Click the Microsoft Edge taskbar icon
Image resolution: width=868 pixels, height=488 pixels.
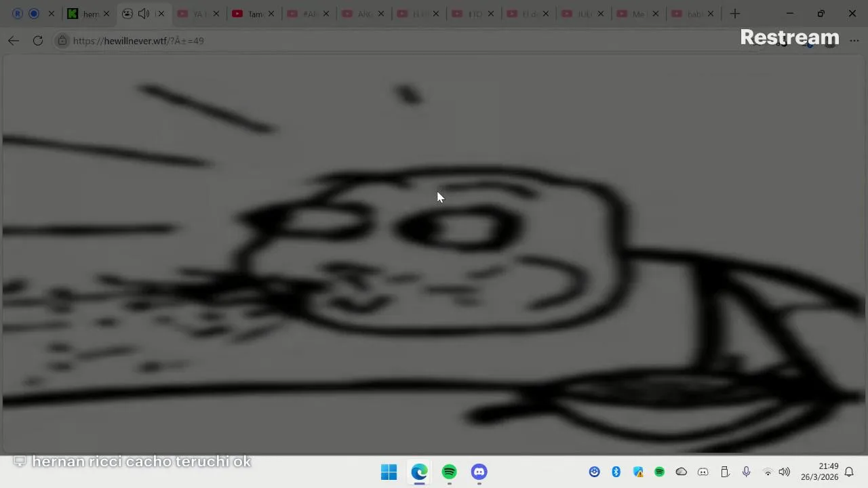[x=419, y=472]
